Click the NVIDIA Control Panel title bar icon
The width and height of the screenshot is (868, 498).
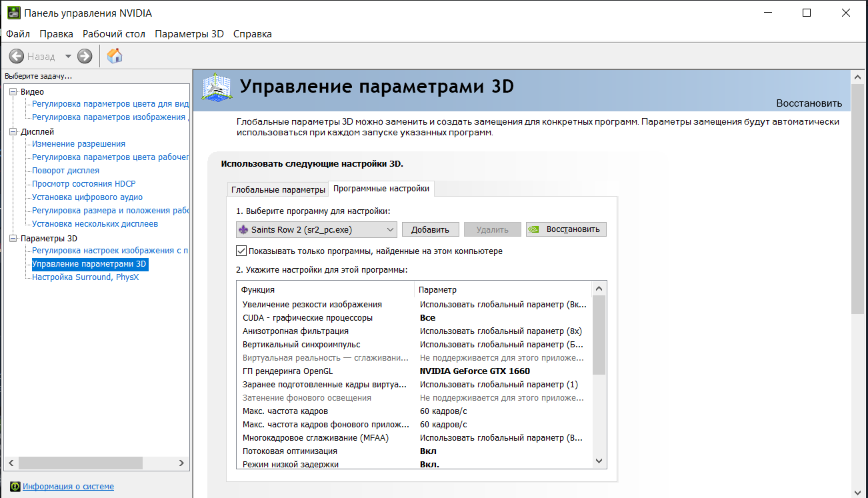tap(13, 13)
